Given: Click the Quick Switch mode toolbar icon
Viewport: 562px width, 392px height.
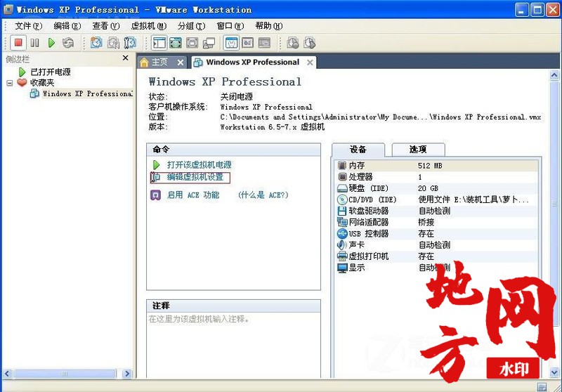Looking at the screenshot, I should tap(192, 43).
